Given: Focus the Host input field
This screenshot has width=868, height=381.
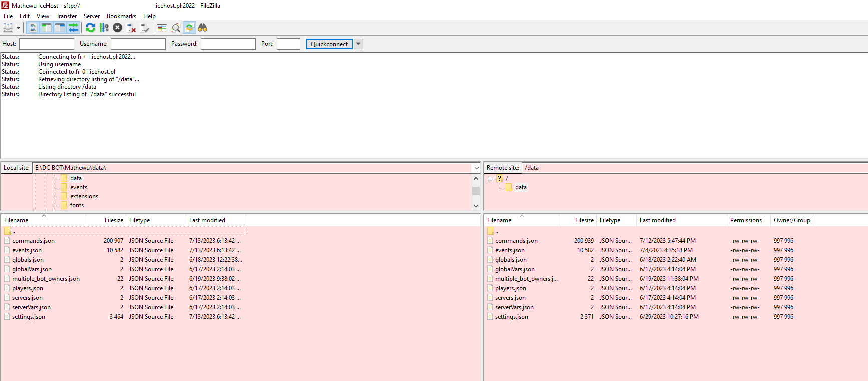Looking at the screenshot, I should tap(47, 44).
